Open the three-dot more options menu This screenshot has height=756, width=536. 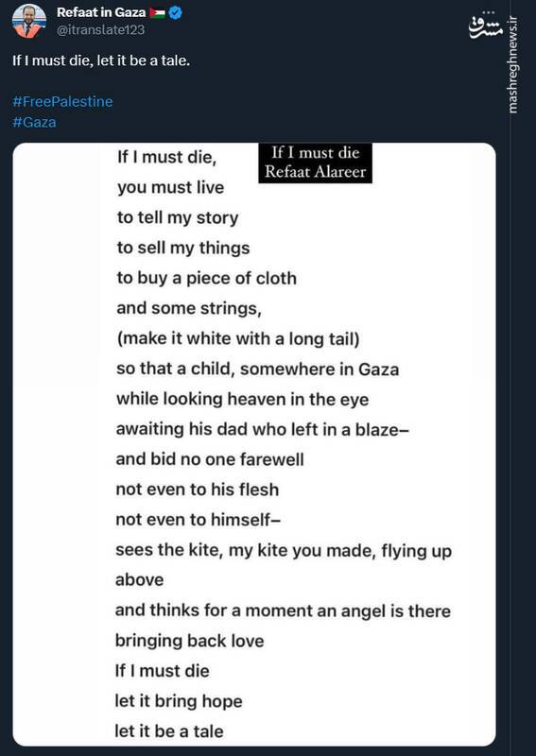(488, 12)
